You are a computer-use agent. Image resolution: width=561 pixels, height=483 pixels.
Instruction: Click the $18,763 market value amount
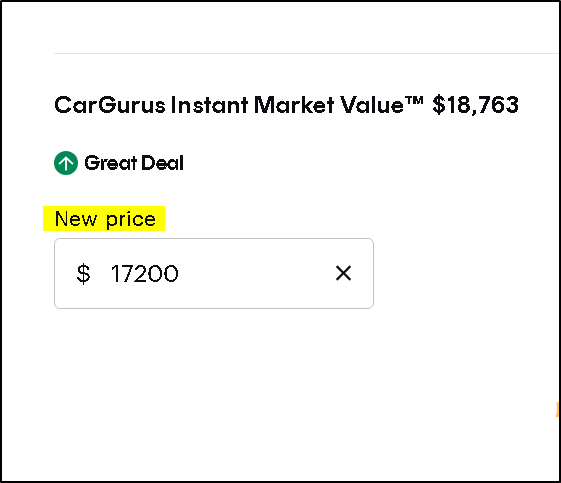pos(475,105)
